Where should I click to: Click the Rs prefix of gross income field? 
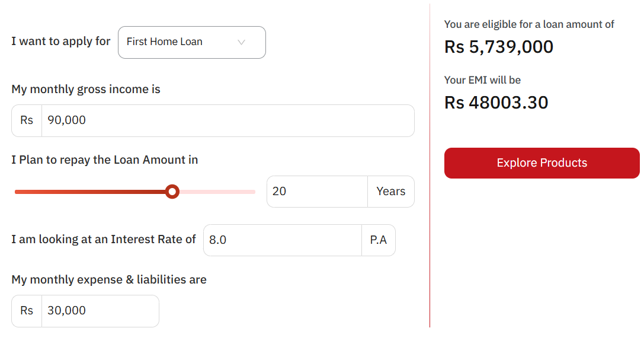click(27, 120)
